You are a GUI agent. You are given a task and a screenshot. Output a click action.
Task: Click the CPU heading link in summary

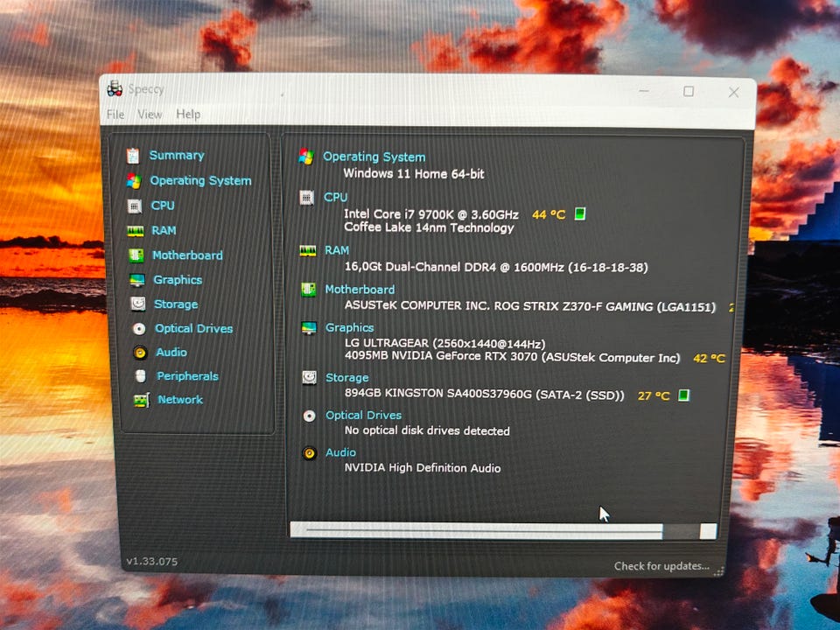pyautogui.click(x=335, y=197)
